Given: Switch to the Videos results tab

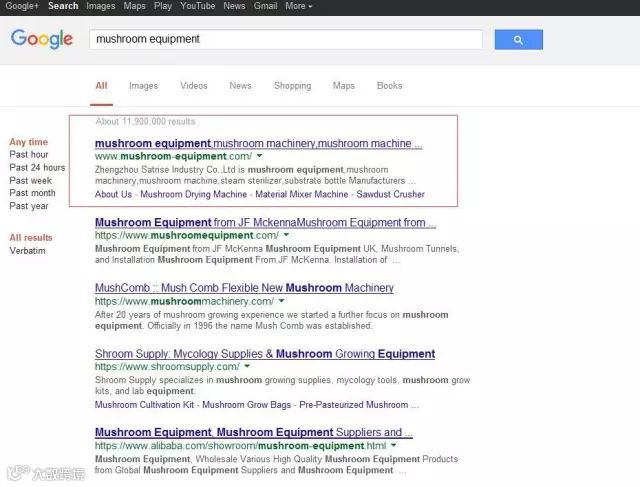Looking at the screenshot, I should click(x=194, y=86).
